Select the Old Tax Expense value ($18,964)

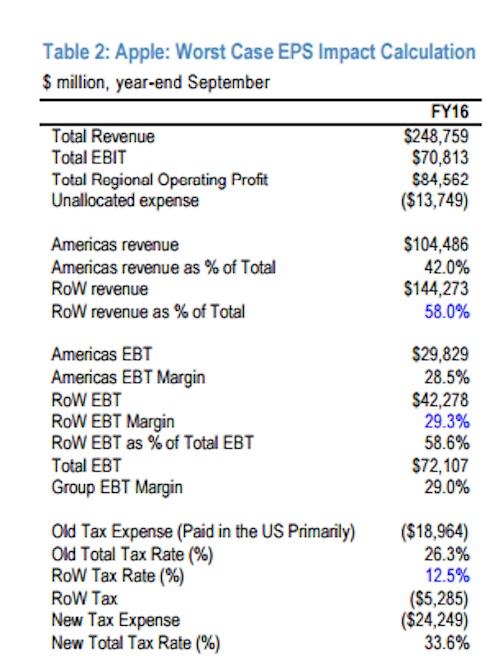point(434,532)
